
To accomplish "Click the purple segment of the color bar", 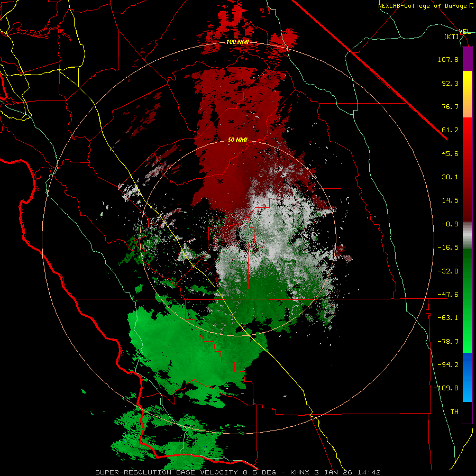I will 467,59.
